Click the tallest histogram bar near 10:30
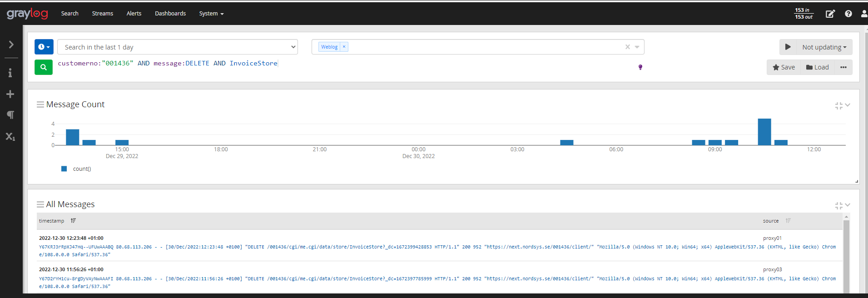Image resolution: width=868 pixels, height=298 pixels. pos(764,132)
